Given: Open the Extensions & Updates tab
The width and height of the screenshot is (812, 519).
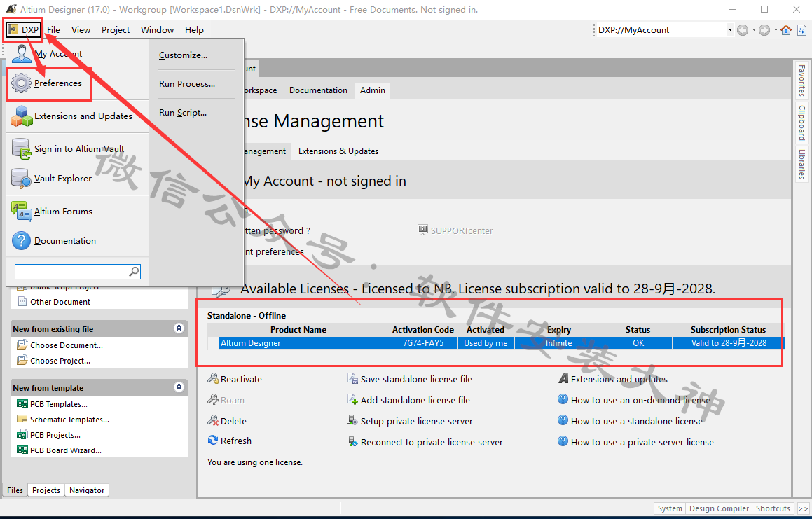Looking at the screenshot, I should pos(338,151).
